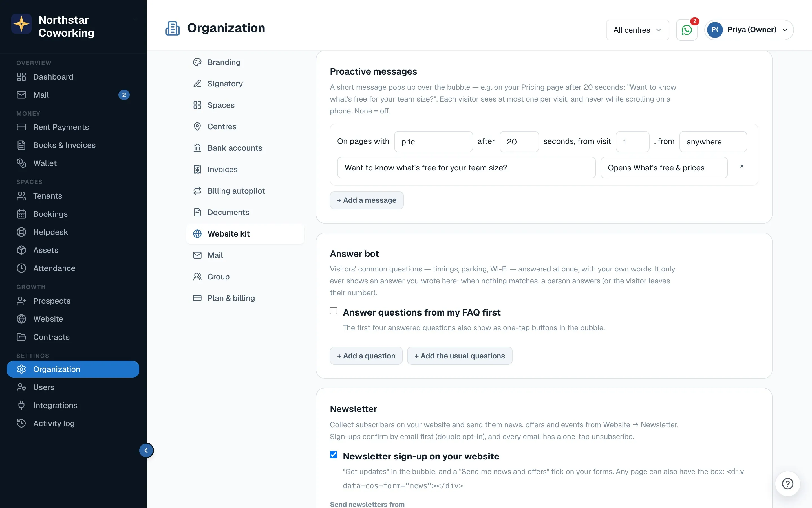Go to Organization in the sidebar
The height and width of the screenshot is (508, 812).
(x=73, y=369)
